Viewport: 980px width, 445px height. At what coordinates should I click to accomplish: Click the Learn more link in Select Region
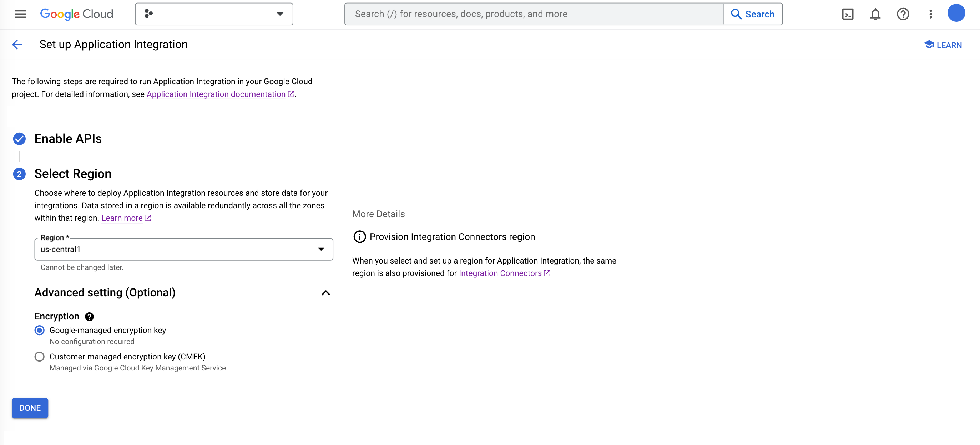pyautogui.click(x=122, y=218)
